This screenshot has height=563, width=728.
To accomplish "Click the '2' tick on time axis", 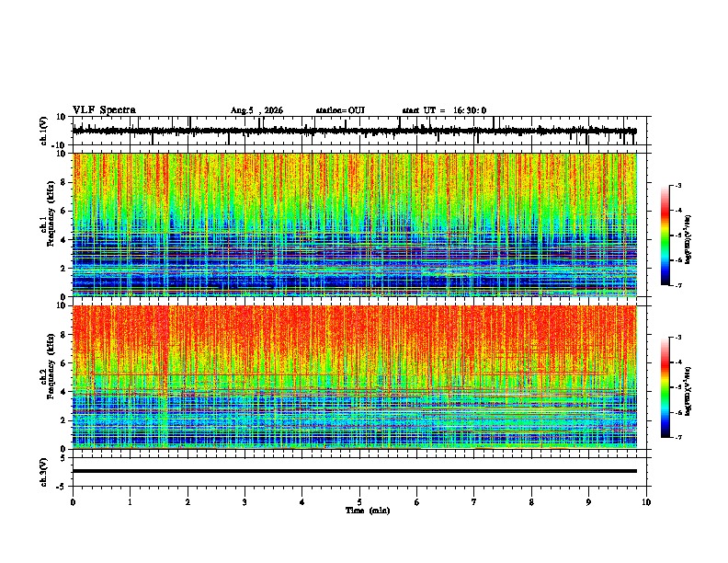I will click(x=188, y=502).
